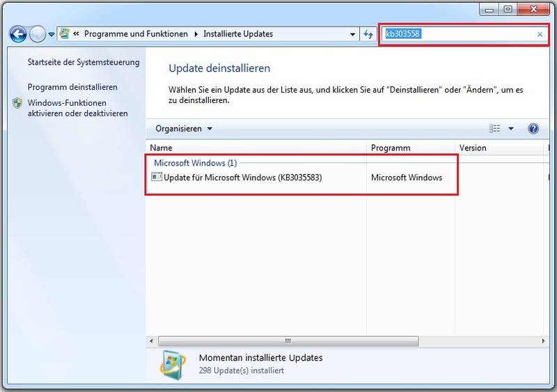Open the Organisieren dropdown menu
The width and height of the screenshot is (557, 392).
[x=184, y=129]
